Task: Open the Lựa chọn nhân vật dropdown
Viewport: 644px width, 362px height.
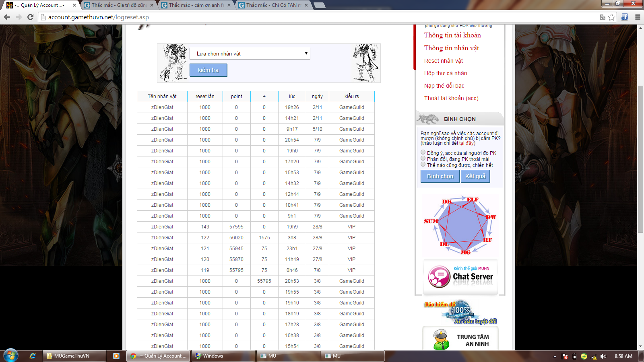Action: coord(250,53)
